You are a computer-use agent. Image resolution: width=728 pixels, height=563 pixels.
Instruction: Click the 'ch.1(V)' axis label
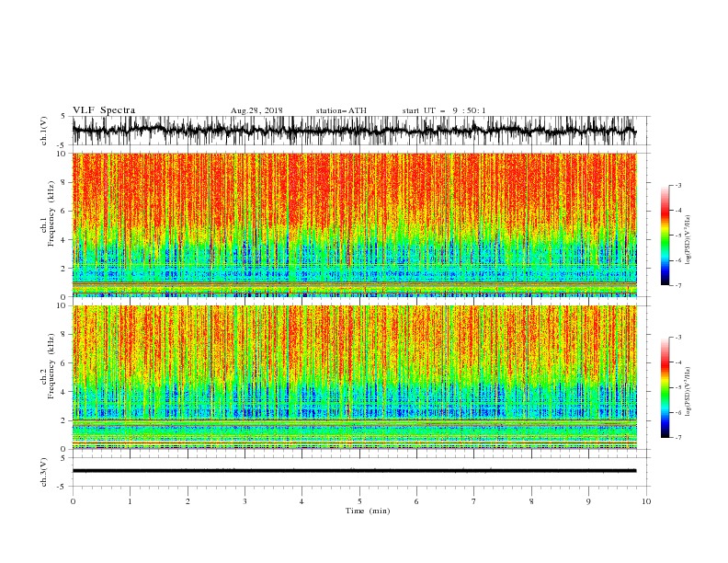tap(43, 131)
